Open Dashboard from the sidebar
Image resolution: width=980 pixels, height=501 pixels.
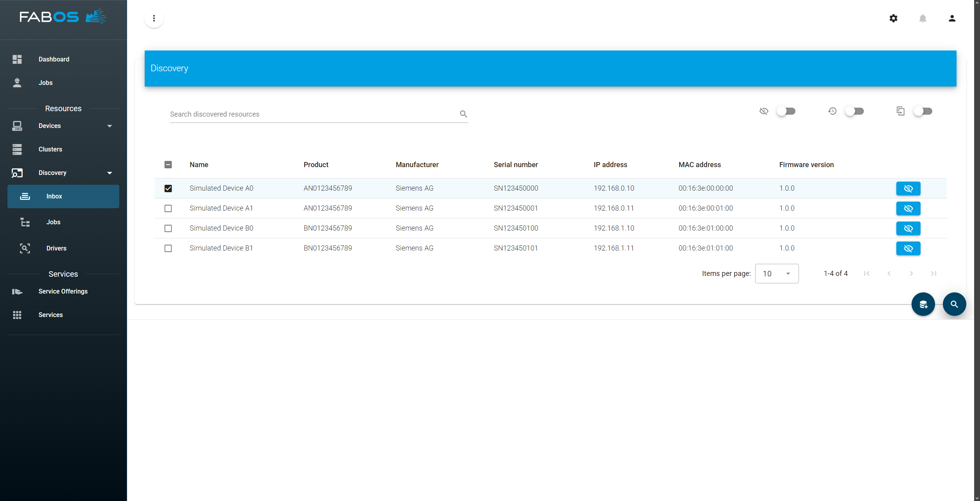(x=54, y=59)
